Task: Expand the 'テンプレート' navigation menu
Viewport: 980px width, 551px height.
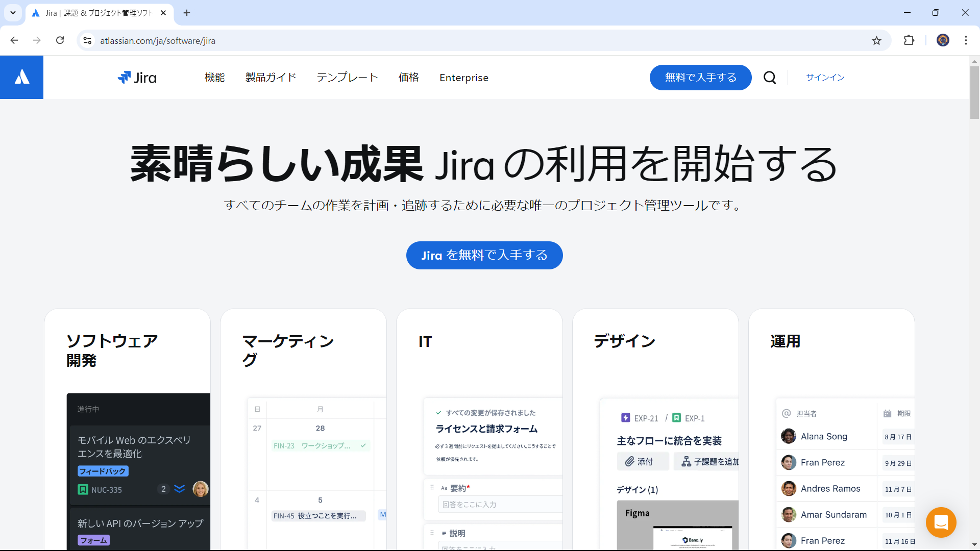Action: click(347, 78)
